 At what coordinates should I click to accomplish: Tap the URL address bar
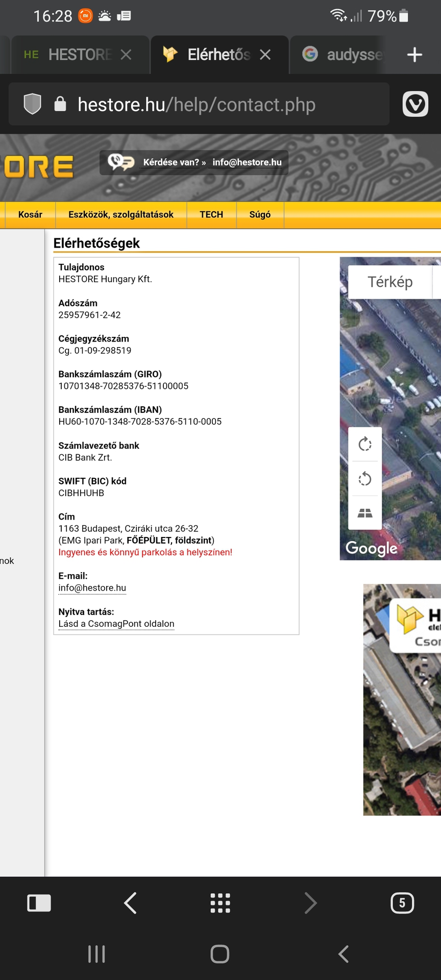(x=199, y=104)
